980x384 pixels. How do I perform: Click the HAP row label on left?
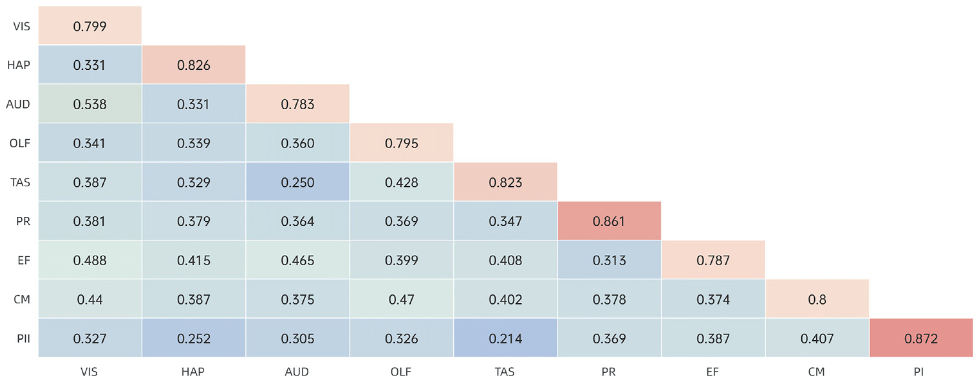click(19, 65)
